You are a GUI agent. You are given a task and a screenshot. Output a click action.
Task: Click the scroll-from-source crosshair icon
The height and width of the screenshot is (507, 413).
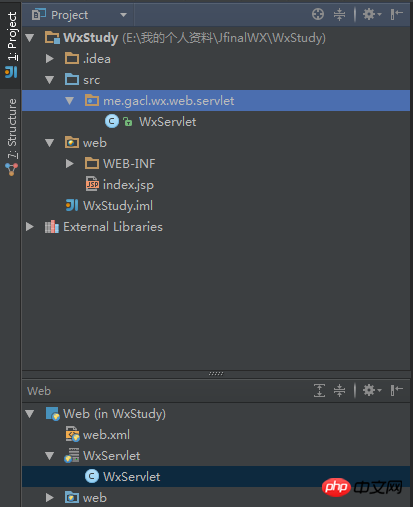point(318,14)
